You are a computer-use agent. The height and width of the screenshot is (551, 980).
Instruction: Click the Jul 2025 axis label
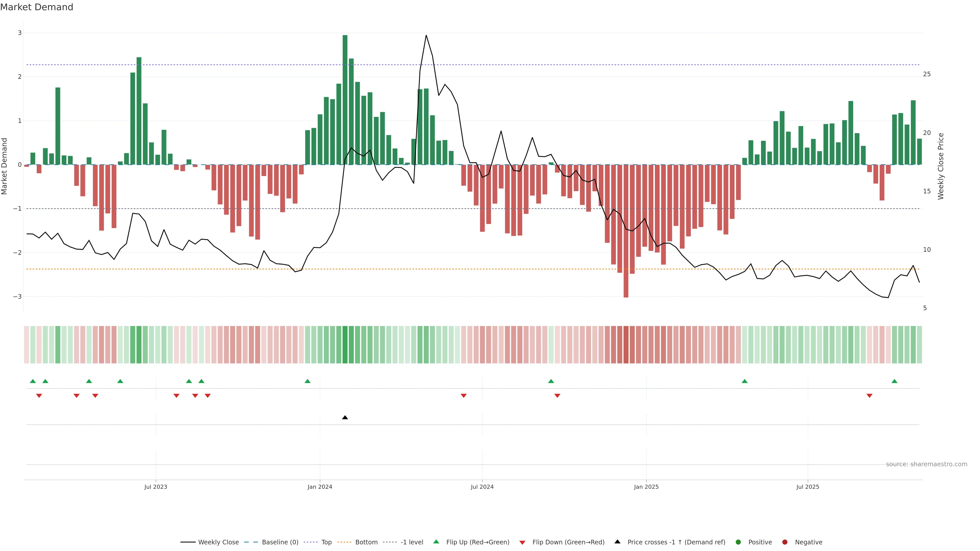808,487
